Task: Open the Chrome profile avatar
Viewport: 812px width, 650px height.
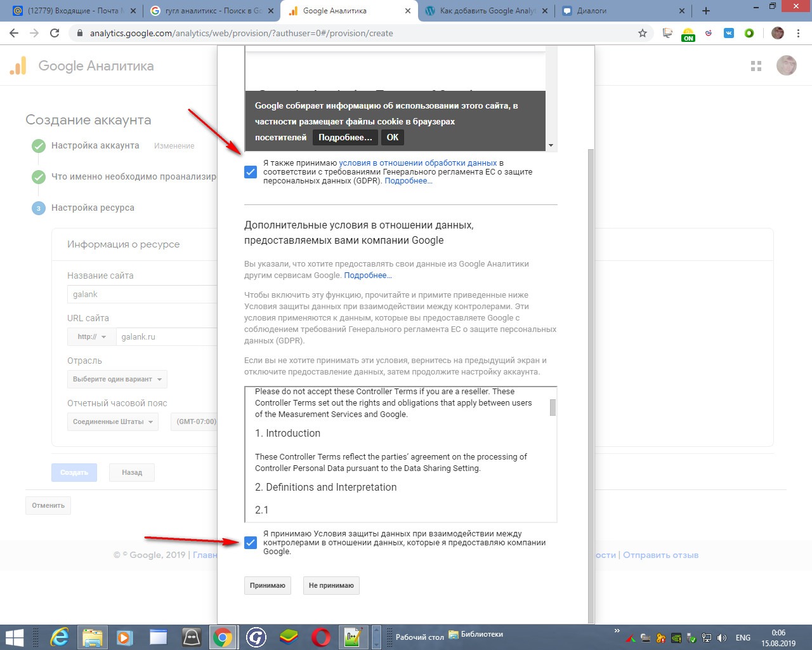Action: coord(778,33)
